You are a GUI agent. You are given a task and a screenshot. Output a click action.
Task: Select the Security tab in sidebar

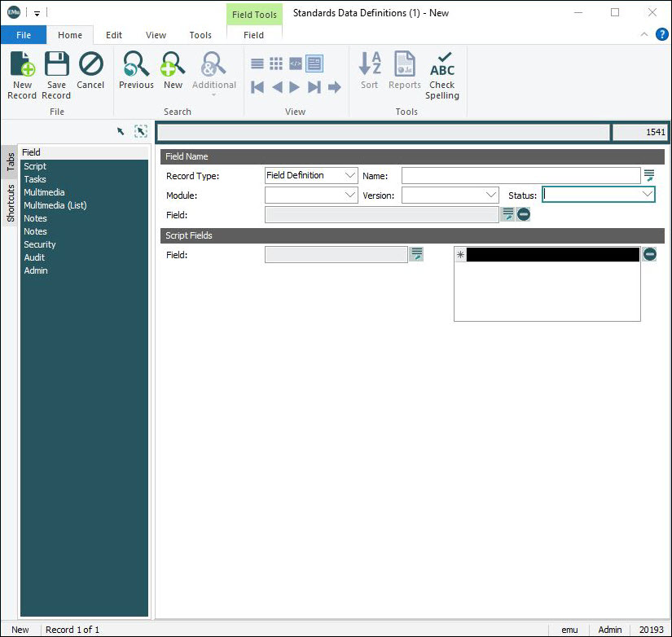coord(40,244)
